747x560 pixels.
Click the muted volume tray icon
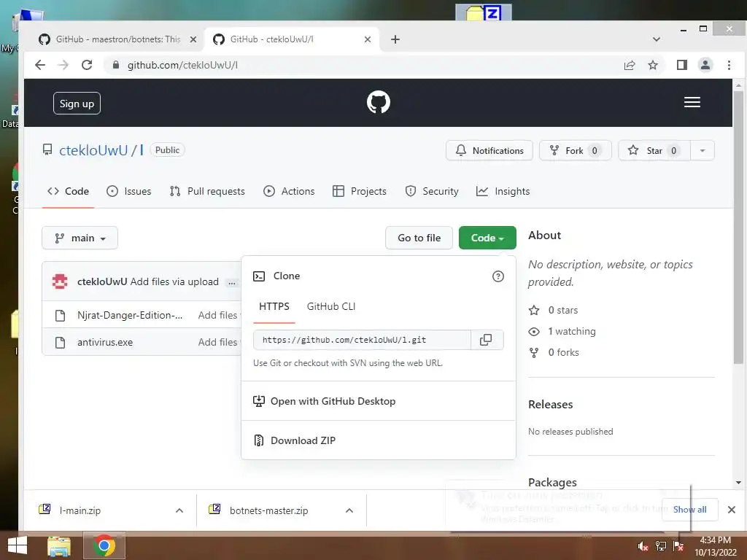pyautogui.click(x=643, y=546)
